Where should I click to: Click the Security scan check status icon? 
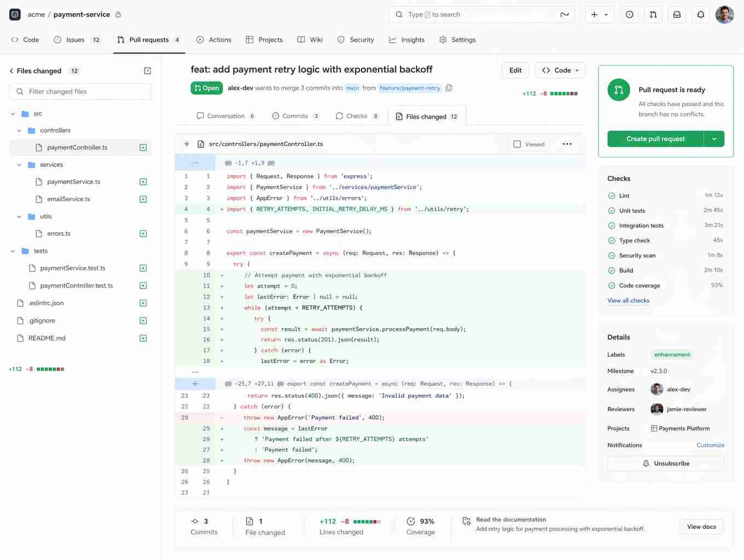click(x=612, y=255)
